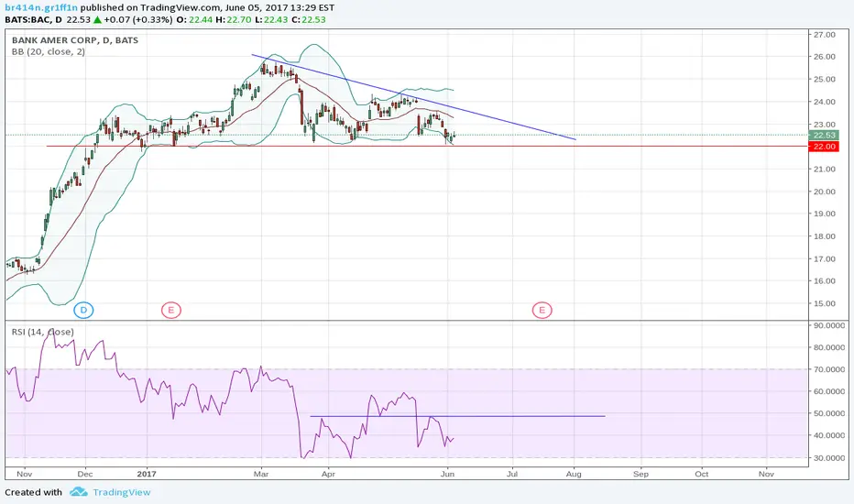Click the 21.00 price axis label
Screen dimensions: 854x504
click(824, 169)
